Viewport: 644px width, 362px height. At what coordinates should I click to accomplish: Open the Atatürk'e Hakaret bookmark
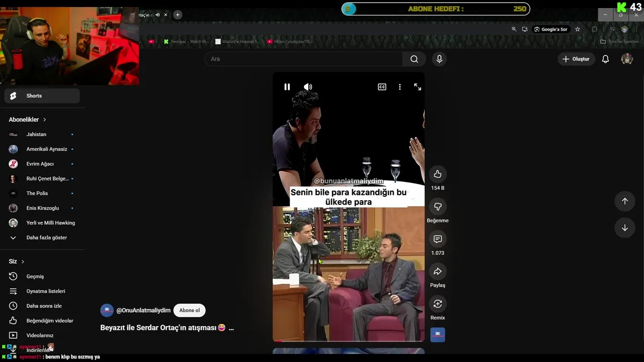pyautogui.click(x=237, y=41)
